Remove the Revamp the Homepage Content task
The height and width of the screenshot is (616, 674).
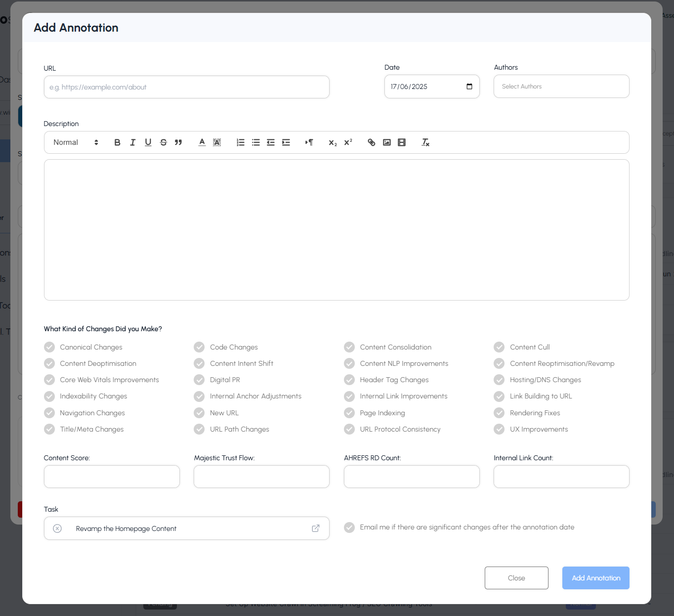click(57, 528)
